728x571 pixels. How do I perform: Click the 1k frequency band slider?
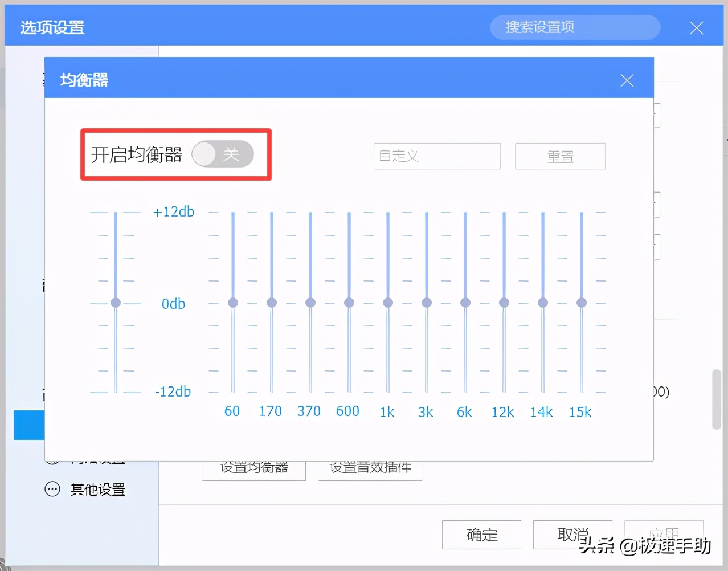pyautogui.click(x=387, y=303)
